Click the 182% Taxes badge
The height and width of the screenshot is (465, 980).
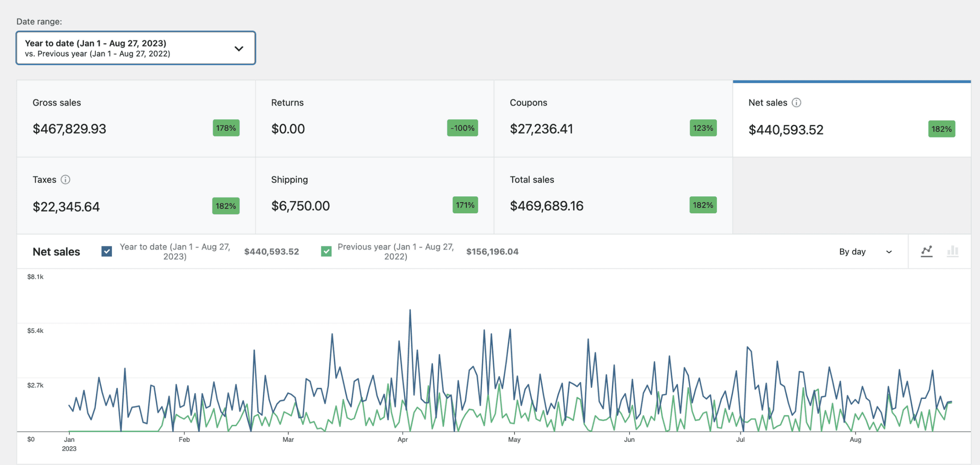click(226, 206)
